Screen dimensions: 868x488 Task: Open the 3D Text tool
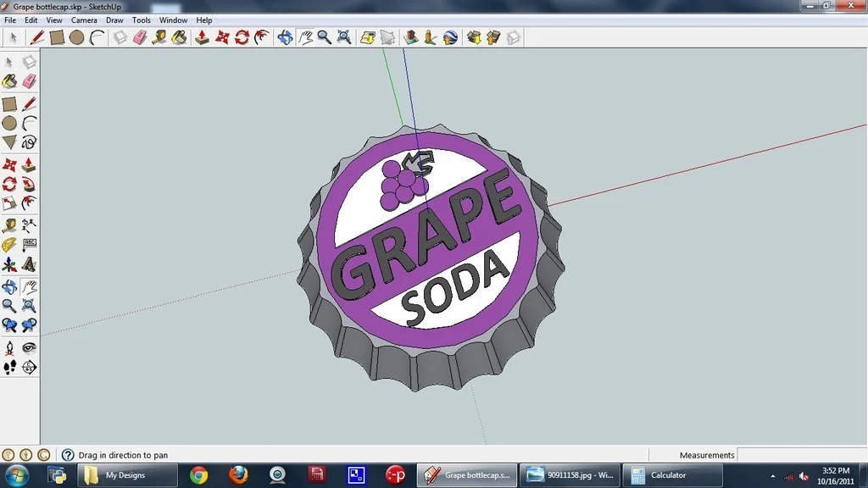pos(29,265)
